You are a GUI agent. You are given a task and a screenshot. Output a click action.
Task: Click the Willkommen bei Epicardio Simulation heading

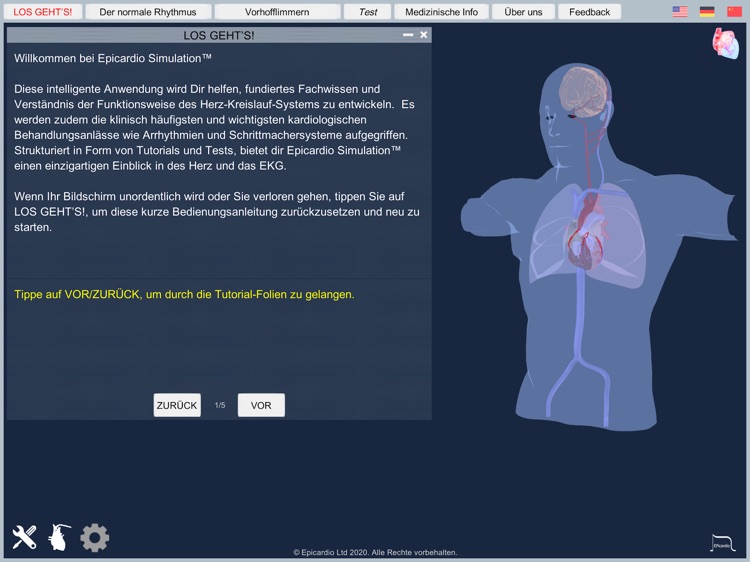point(113,58)
